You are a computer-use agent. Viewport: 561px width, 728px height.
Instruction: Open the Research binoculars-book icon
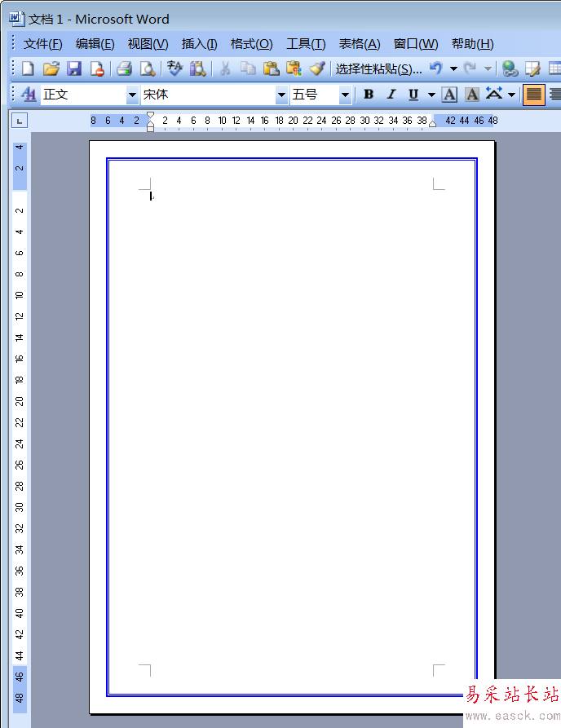coord(198,68)
